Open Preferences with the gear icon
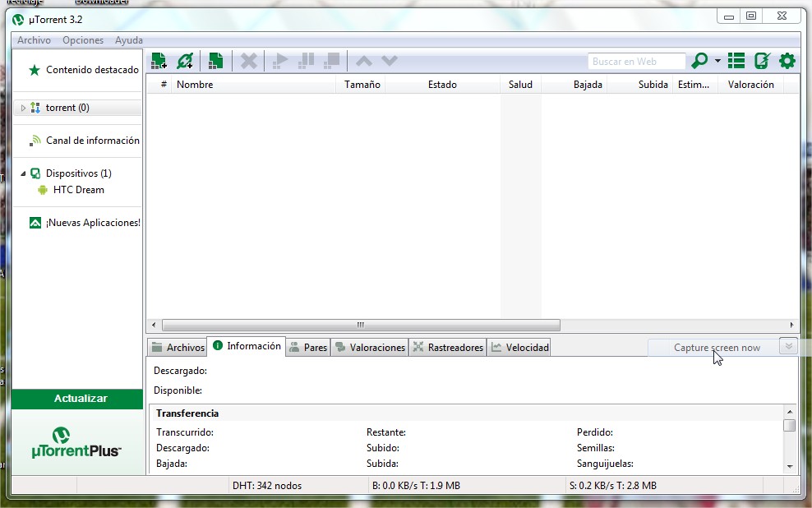The height and width of the screenshot is (508, 812). click(x=787, y=61)
